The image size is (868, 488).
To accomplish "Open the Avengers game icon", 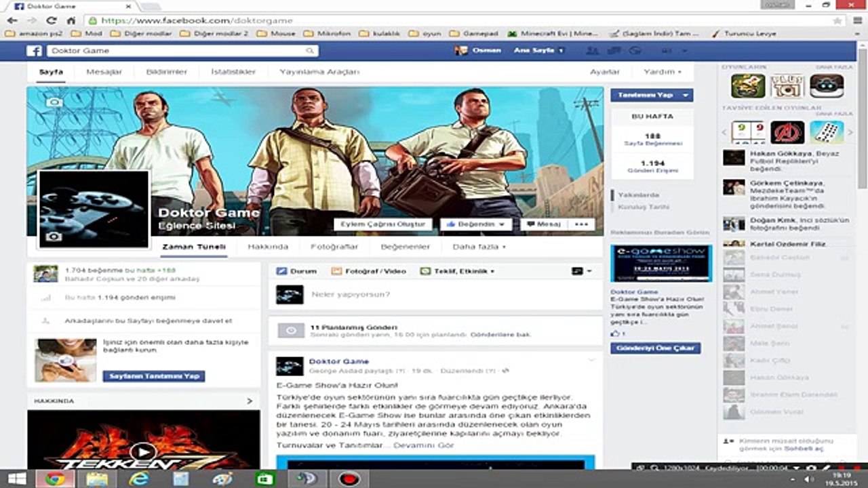I will (x=787, y=132).
